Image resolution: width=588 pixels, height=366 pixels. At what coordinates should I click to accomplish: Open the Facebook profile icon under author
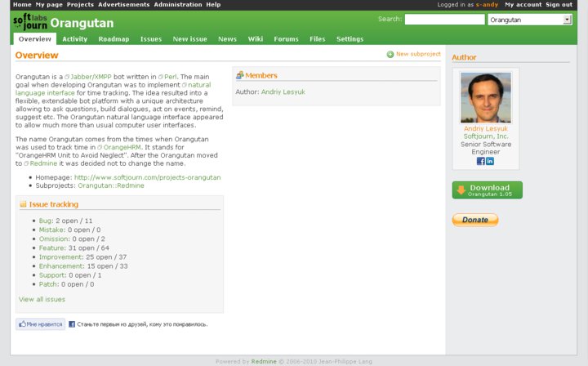tap(481, 161)
